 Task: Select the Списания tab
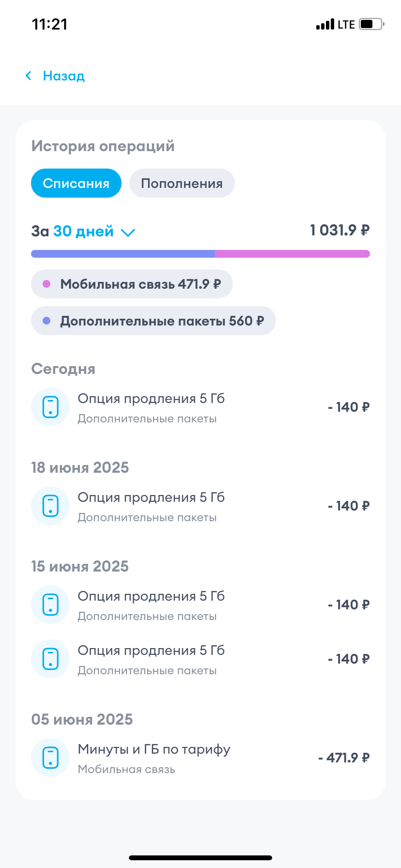coord(76,183)
